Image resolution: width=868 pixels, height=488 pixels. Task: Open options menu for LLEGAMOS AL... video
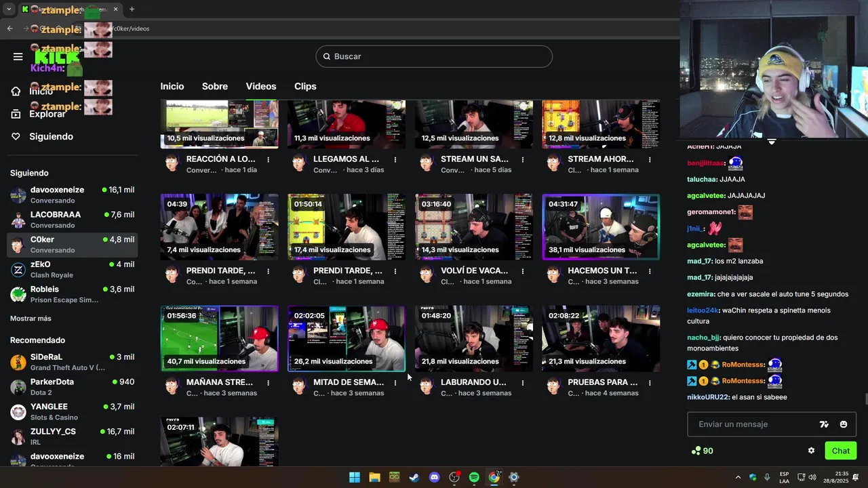coord(395,160)
